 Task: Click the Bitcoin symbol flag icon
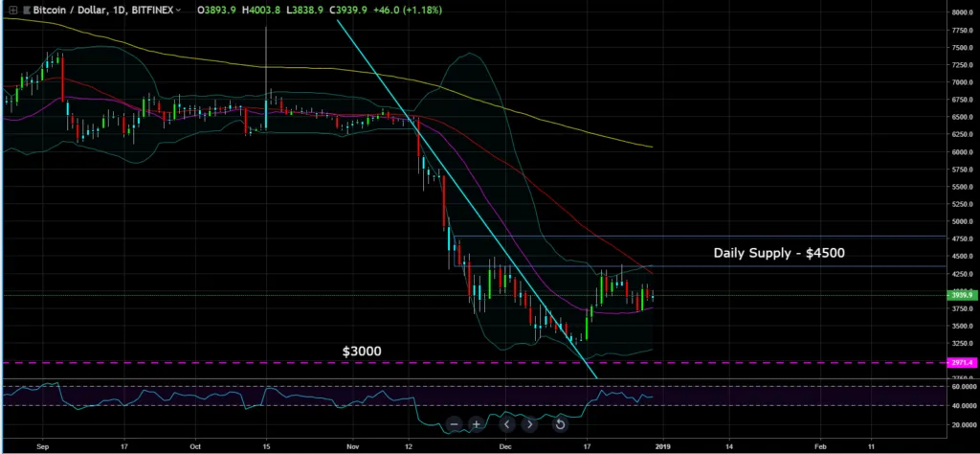(x=26, y=10)
